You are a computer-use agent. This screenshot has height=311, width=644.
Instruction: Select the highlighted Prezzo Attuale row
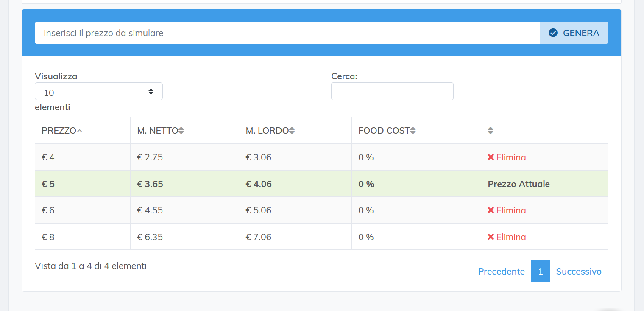click(519, 184)
